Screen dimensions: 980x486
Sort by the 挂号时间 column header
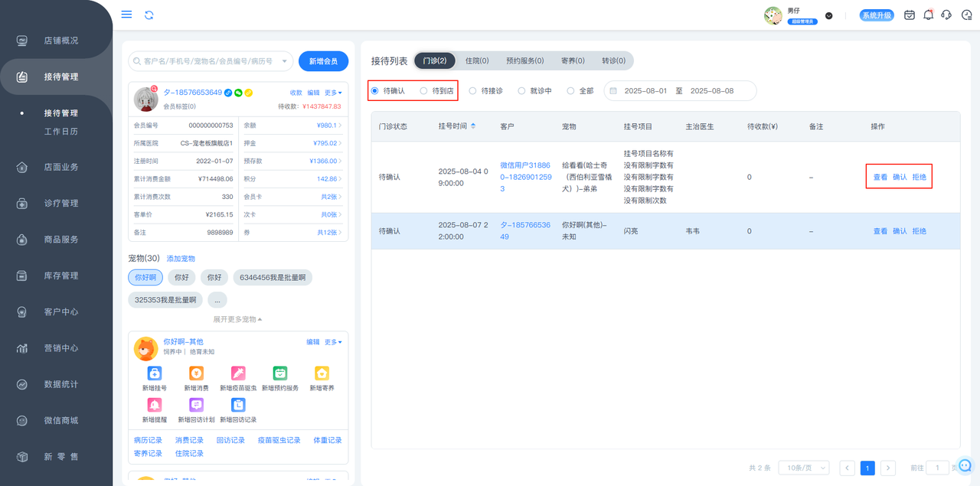[456, 126]
